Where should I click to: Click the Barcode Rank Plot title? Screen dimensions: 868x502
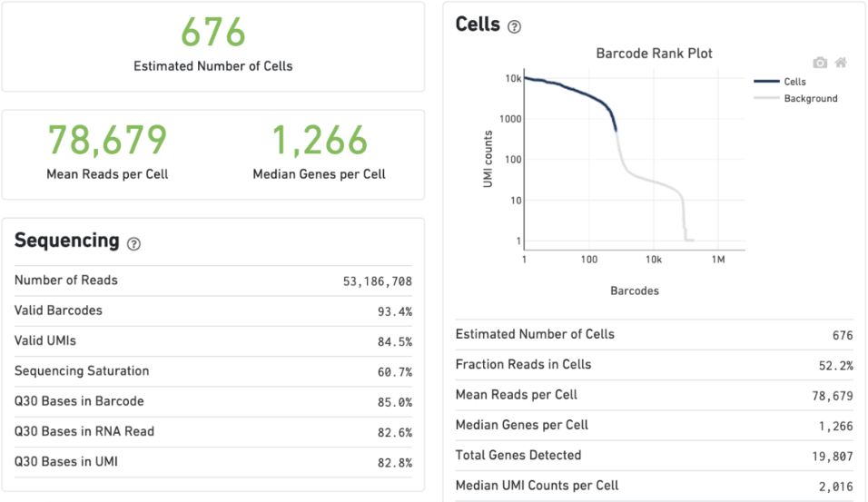654,54
